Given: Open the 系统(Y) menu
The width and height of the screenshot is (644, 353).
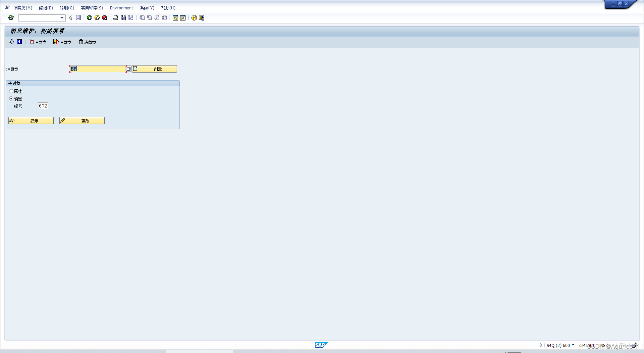Looking at the screenshot, I should [x=147, y=8].
